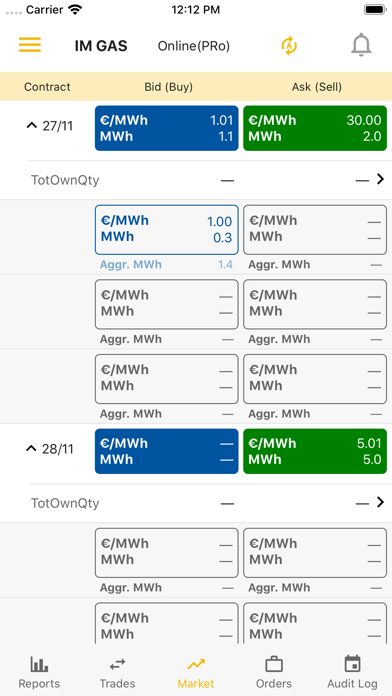392x696 pixels.
Task: Select the 1.00 bid depth order box
Action: (166, 229)
